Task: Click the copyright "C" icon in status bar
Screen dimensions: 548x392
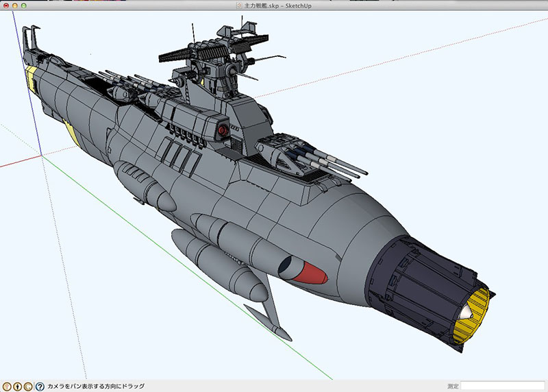Action: point(28,387)
